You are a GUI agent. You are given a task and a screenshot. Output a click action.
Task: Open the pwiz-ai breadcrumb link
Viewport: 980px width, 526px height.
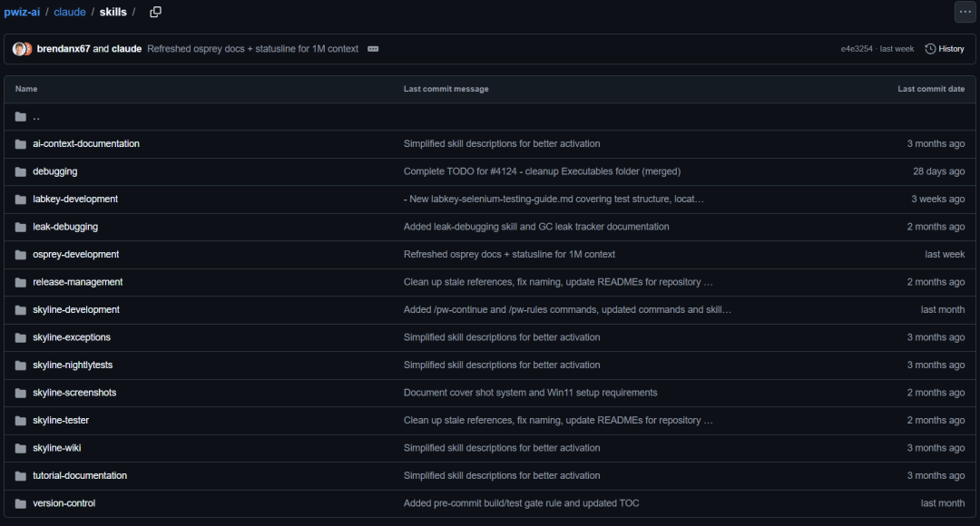(22, 12)
